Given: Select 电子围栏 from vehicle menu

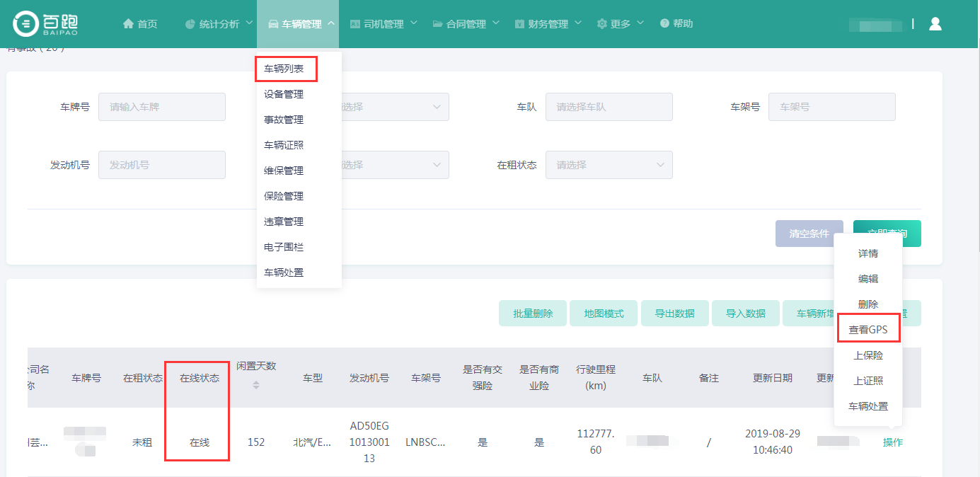Looking at the screenshot, I should [x=284, y=247].
